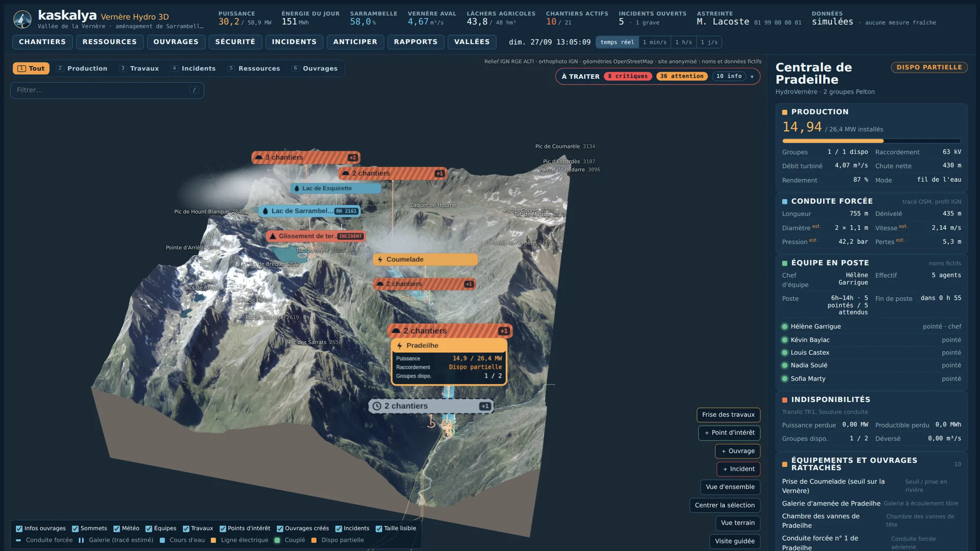Disable the Météo layer checkbox
This screenshot has height=551, width=980.
coord(117,528)
